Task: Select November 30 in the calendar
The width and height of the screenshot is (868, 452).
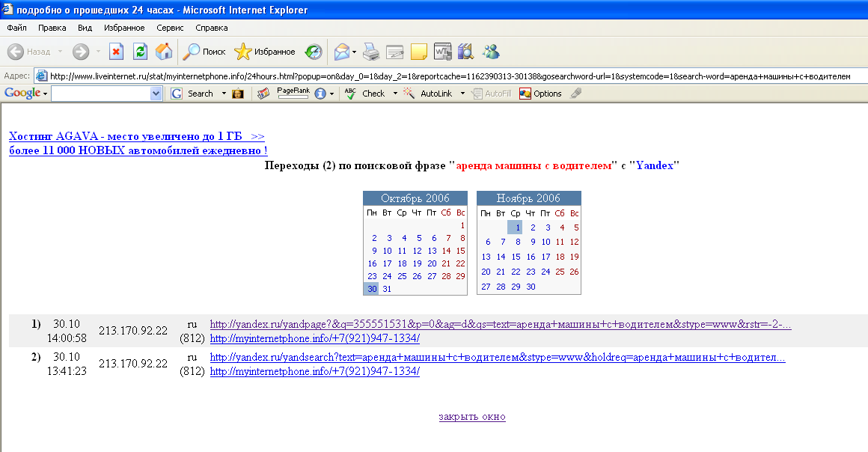Action: (x=531, y=287)
